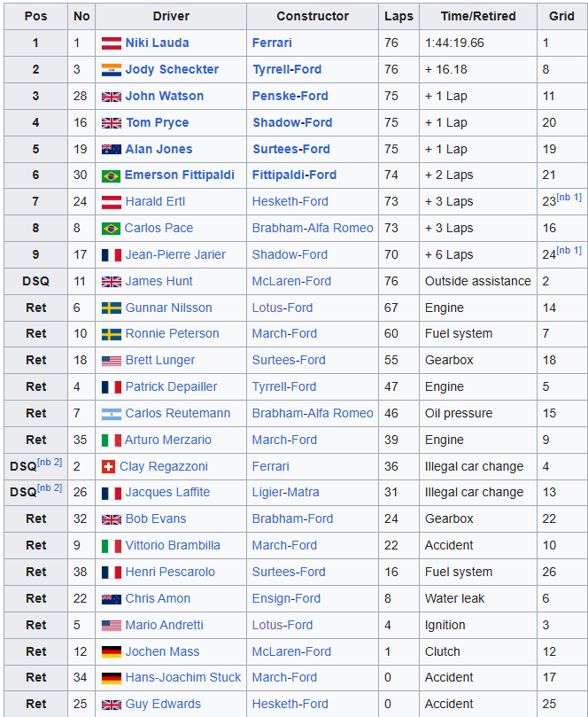
Task: Click Austrian flag beside Niki Lauda
Action: click(111, 43)
